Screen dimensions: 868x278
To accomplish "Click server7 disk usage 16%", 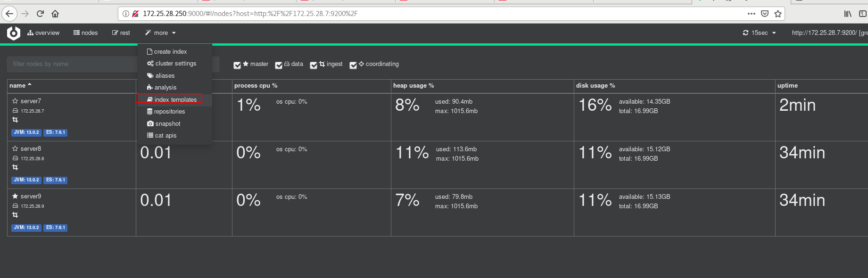I will pyautogui.click(x=595, y=105).
